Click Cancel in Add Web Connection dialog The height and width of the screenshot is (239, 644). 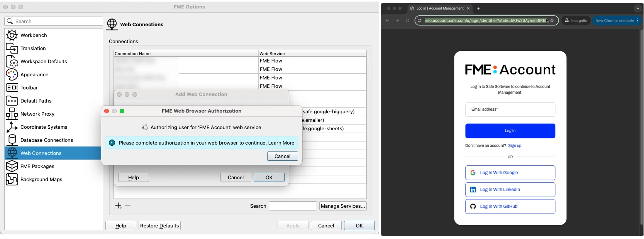pos(236,177)
